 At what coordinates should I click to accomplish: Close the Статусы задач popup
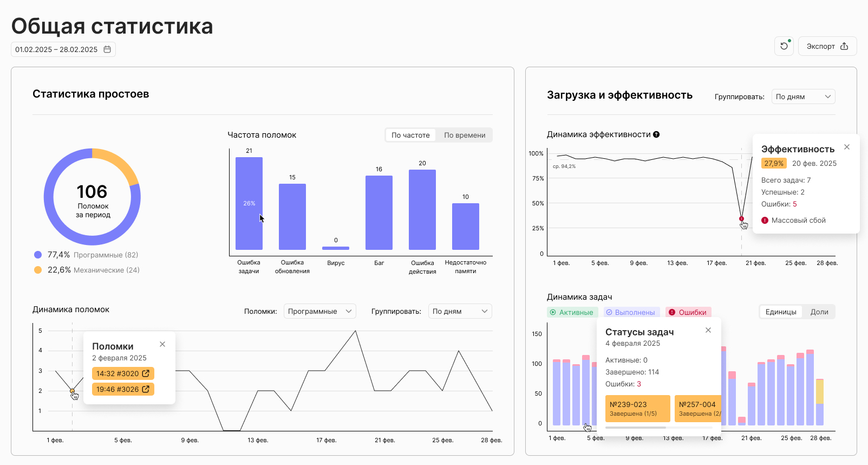708,330
